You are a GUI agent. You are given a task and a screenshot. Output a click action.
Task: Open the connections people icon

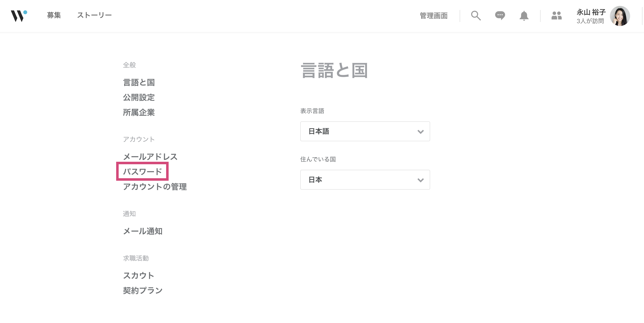click(557, 15)
